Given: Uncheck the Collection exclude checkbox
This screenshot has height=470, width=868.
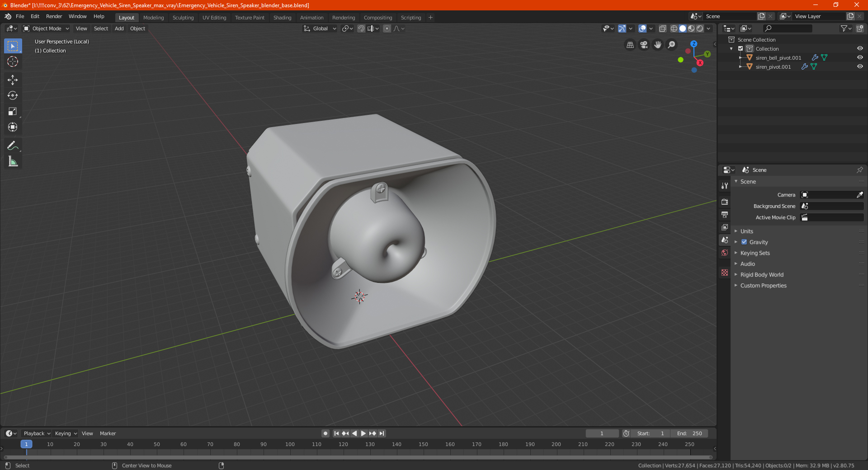Looking at the screenshot, I should [741, 48].
